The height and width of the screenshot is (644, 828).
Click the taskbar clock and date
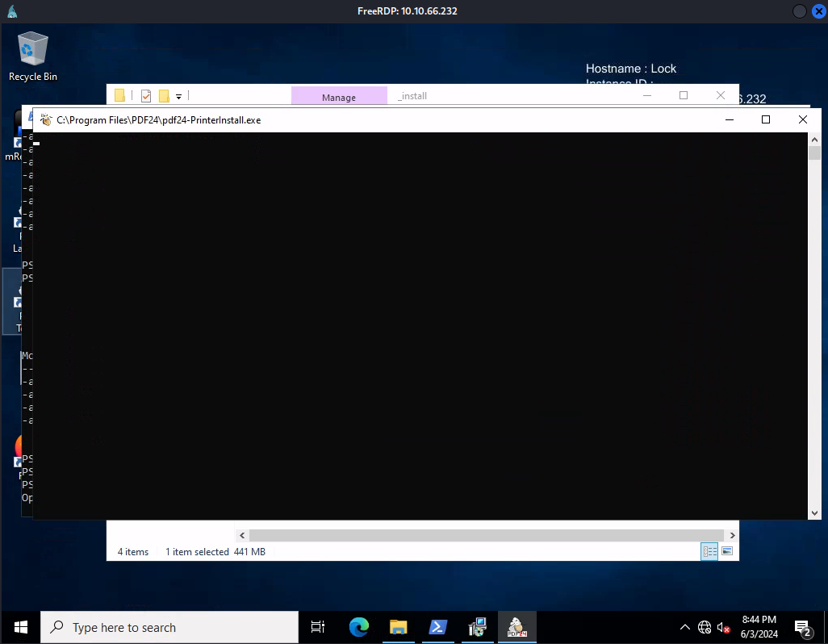pos(759,627)
